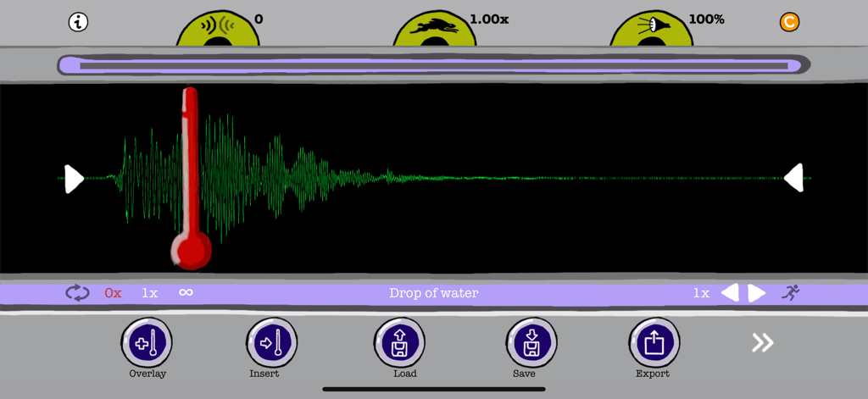Tap the running man icon
868x399 pixels.
pos(791,293)
